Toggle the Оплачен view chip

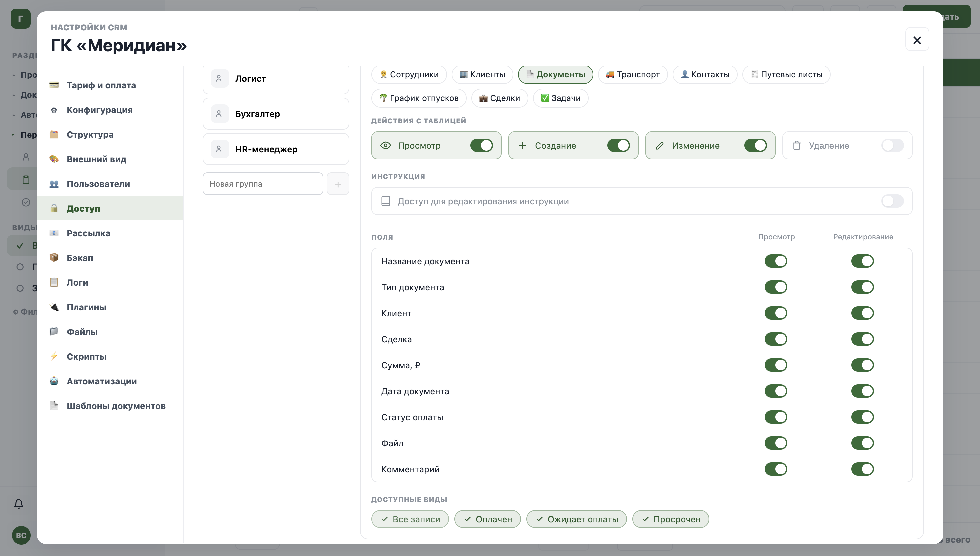point(488,519)
